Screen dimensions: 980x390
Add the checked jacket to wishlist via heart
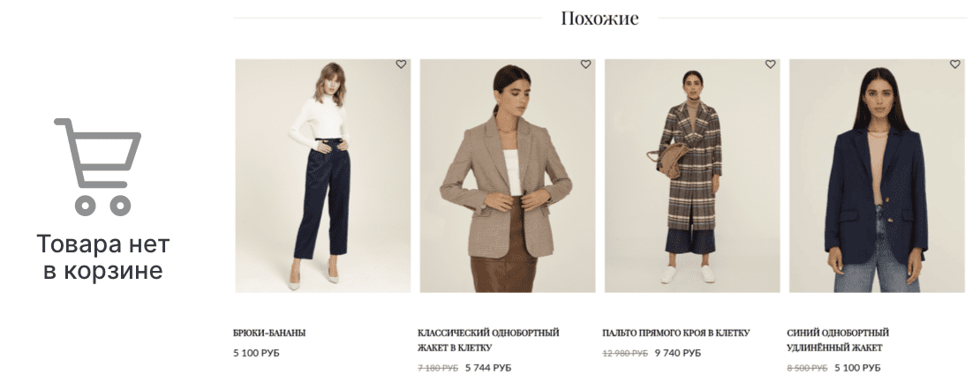pos(585,64)
